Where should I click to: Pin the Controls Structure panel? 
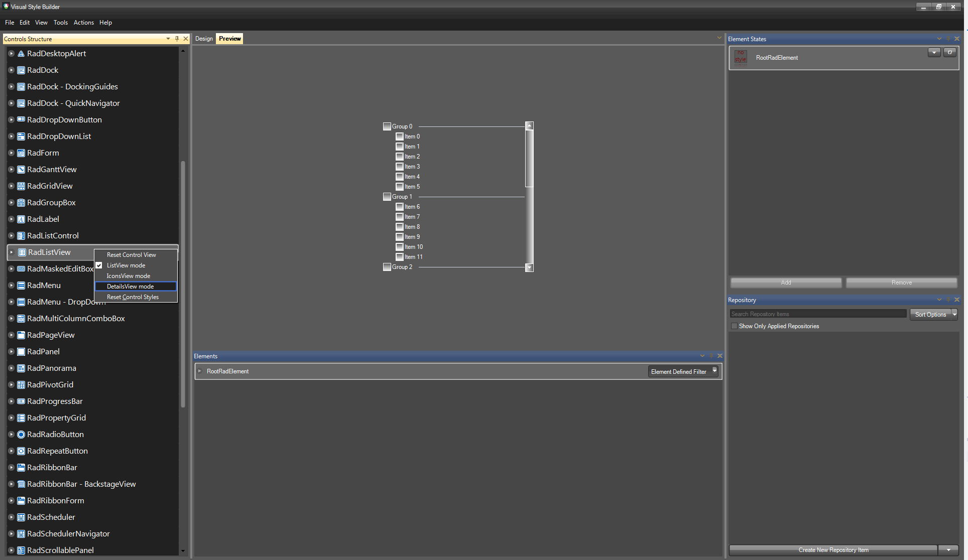[x=177, y=39]
